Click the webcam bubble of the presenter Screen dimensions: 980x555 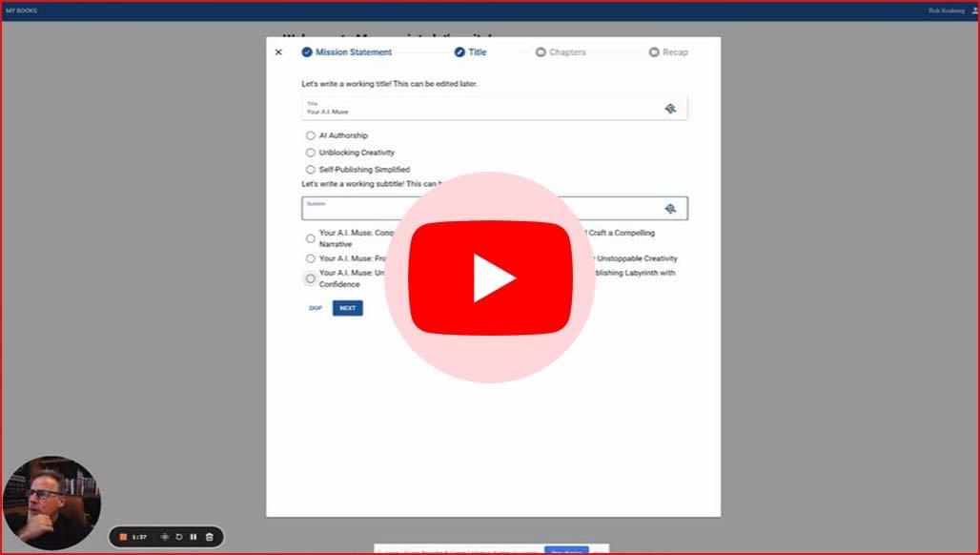click(x=51, y=504)
